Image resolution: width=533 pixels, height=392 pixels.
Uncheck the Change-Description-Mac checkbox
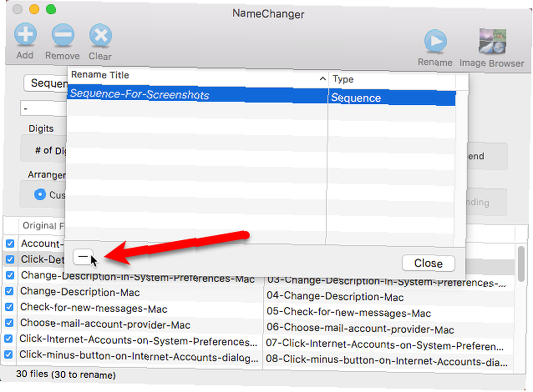click(10, 291)
